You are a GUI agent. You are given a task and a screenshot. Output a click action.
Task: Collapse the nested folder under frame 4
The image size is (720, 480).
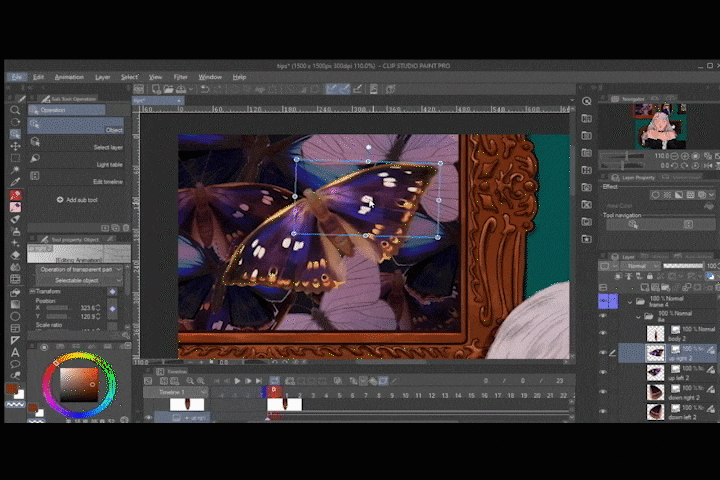tap(638, 316)
